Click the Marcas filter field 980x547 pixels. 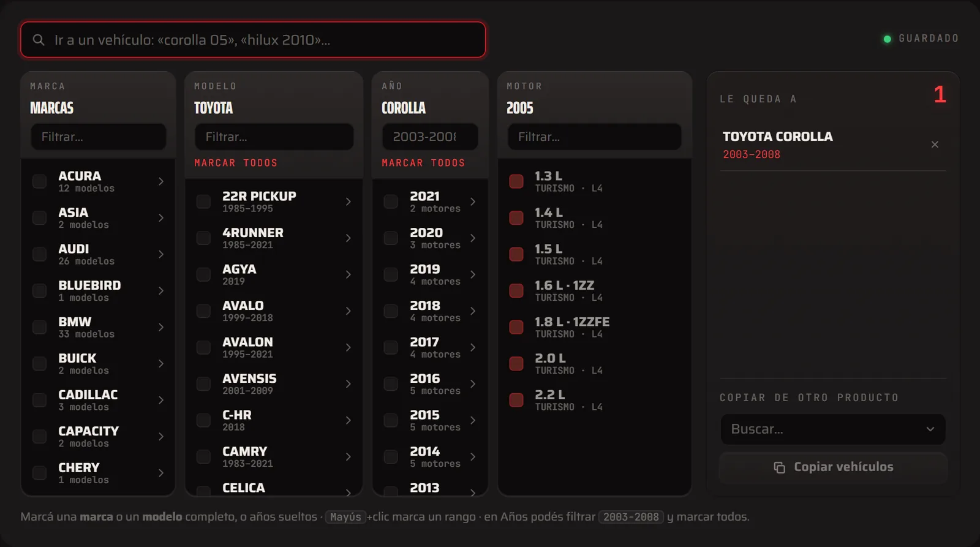(99, 137)
